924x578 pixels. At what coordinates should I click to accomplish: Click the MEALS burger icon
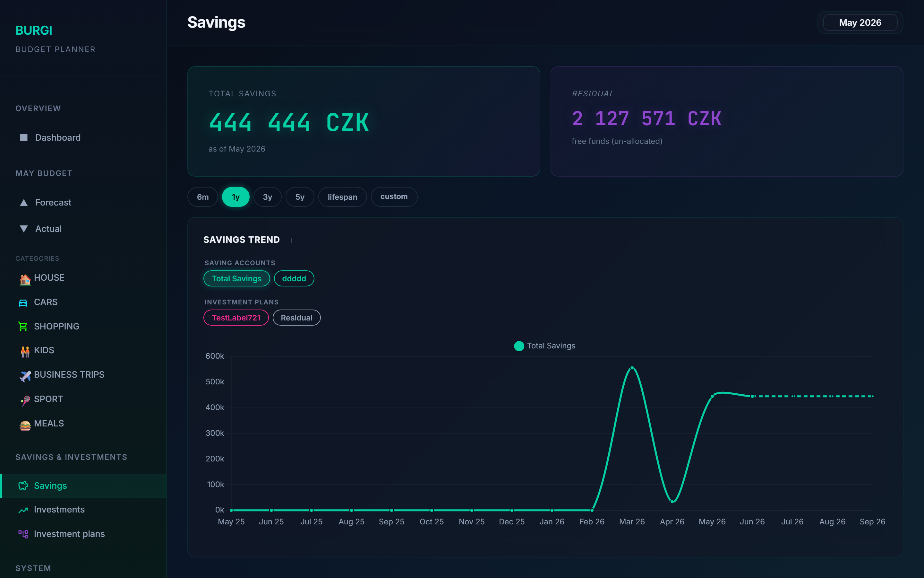(25, 425)
